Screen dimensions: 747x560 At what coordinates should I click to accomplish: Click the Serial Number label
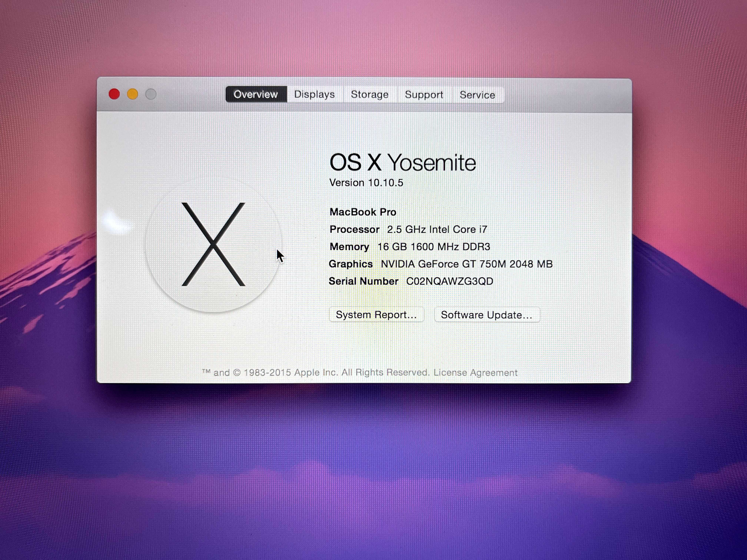[x=363, y=281]
